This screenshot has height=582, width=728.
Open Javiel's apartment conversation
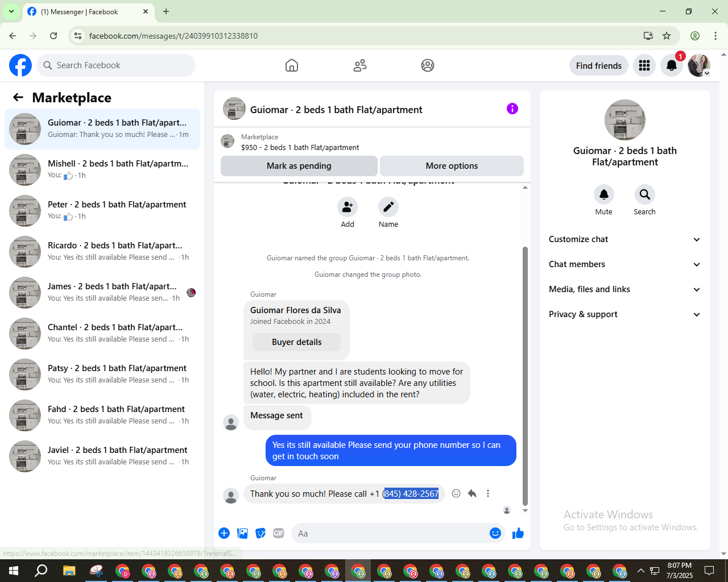point(102,456)
